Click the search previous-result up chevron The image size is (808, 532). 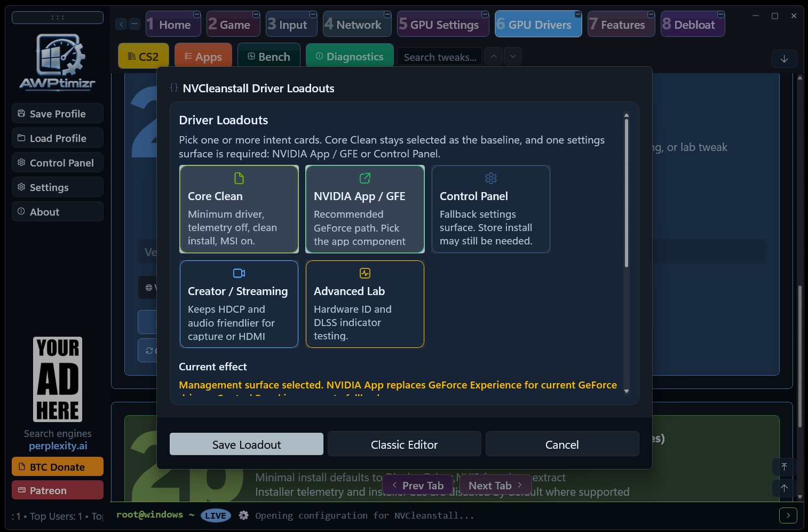494,56
